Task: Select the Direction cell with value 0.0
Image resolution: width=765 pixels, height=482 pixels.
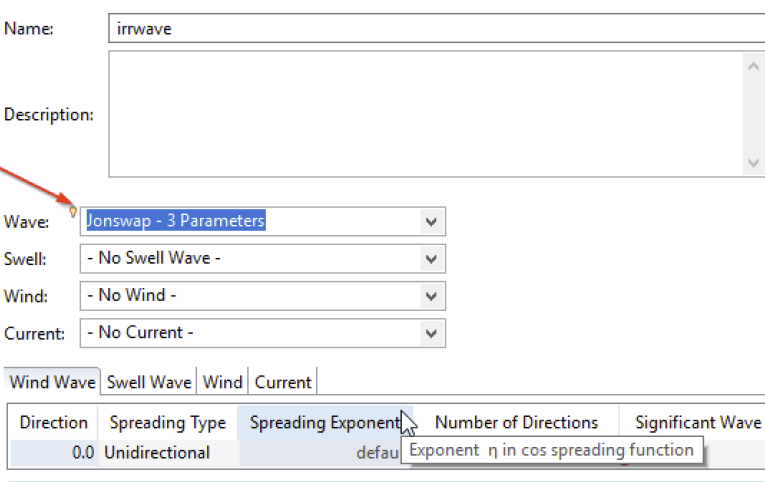Action: (53, 452)
